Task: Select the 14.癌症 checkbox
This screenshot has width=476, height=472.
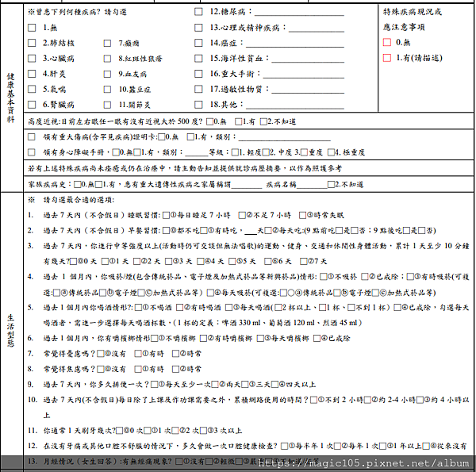Action: 198,43
